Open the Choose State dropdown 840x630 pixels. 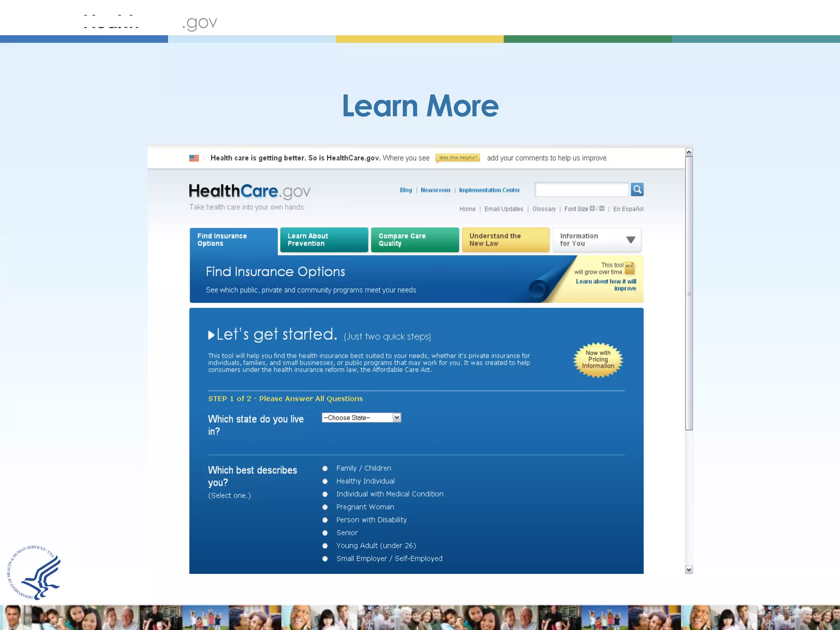click(x=361, y=418)
